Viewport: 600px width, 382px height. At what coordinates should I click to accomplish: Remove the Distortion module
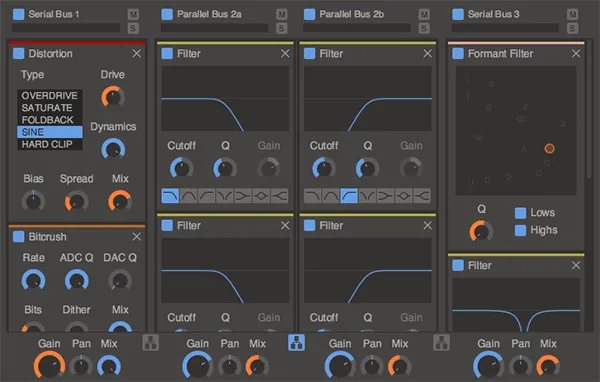pos(137,54)
